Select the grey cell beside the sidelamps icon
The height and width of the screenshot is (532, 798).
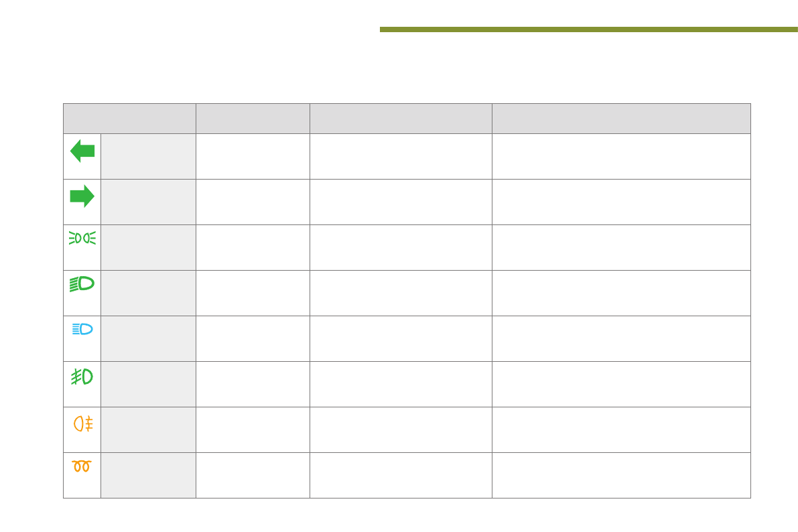coord(148,247)
